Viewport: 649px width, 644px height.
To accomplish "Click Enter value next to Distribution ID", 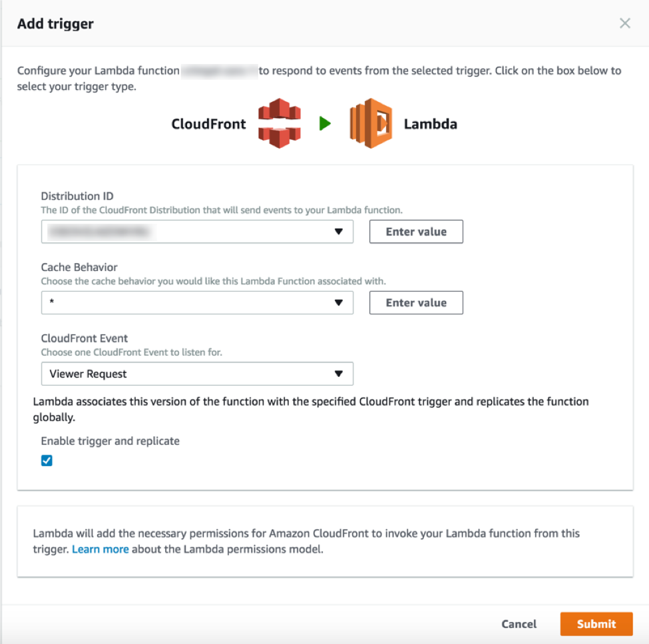I will pos(416,231).
